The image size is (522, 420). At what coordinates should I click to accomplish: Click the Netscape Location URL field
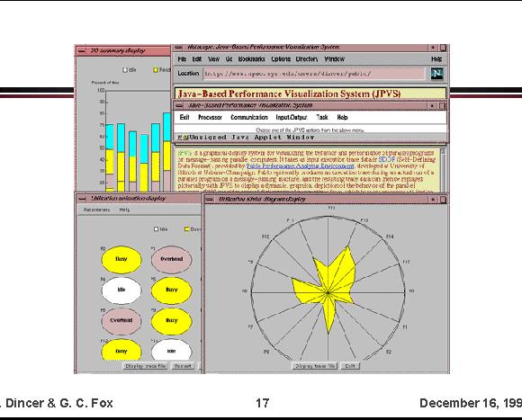tap(314, 74)
